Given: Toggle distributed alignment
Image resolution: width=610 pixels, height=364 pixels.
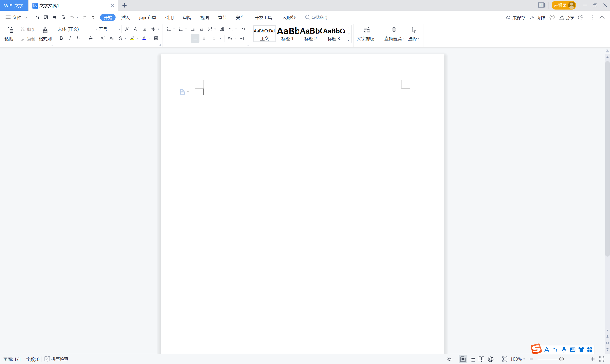Looking at the screenshot, I should point(204,39).
